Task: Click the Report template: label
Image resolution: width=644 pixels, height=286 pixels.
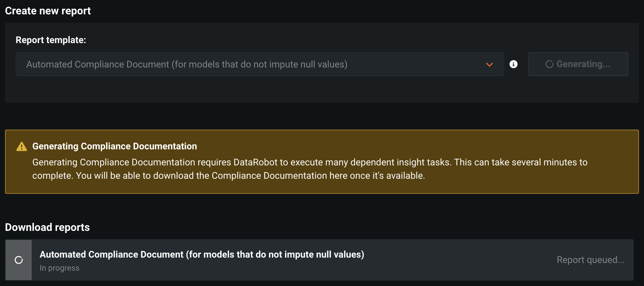Action: point(51,40)
